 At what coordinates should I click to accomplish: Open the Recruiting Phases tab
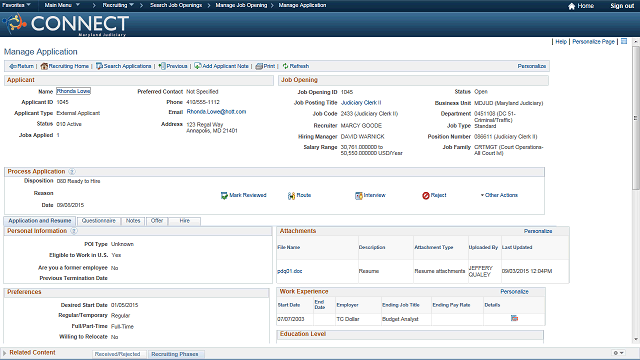[x=175, y=354]
